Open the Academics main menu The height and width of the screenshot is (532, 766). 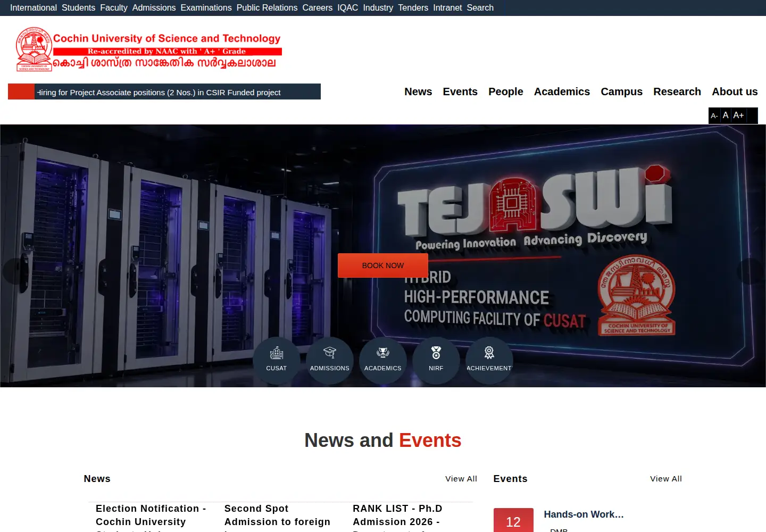[562, 92]
